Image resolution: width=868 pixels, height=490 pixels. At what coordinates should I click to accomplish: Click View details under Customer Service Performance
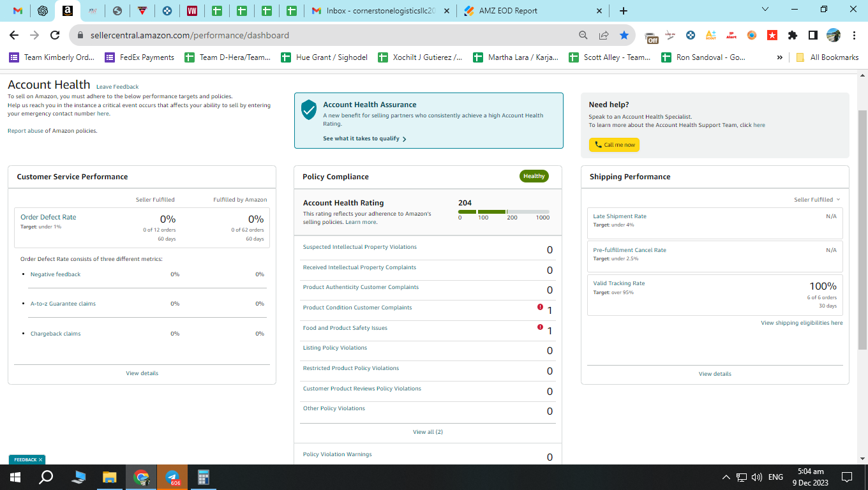pos(142,373)
